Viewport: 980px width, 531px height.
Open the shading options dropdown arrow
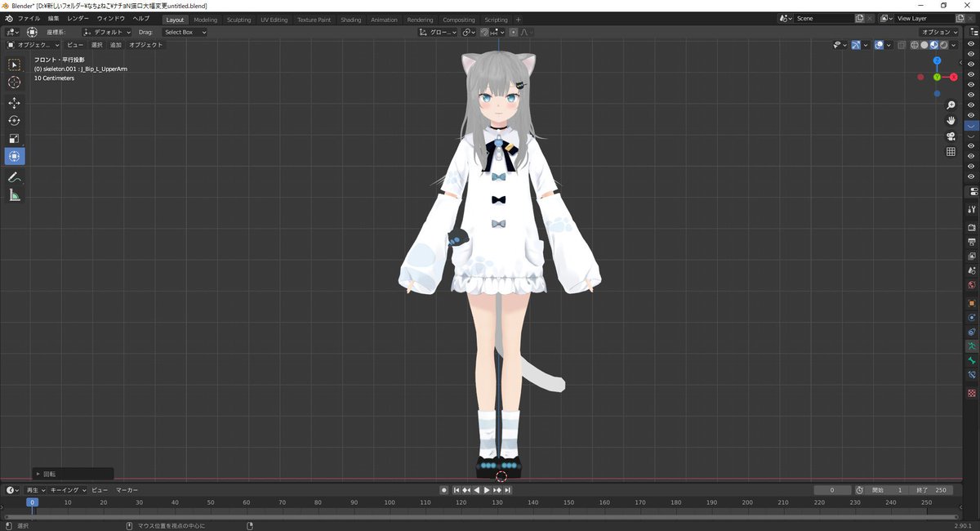(955, 45)
